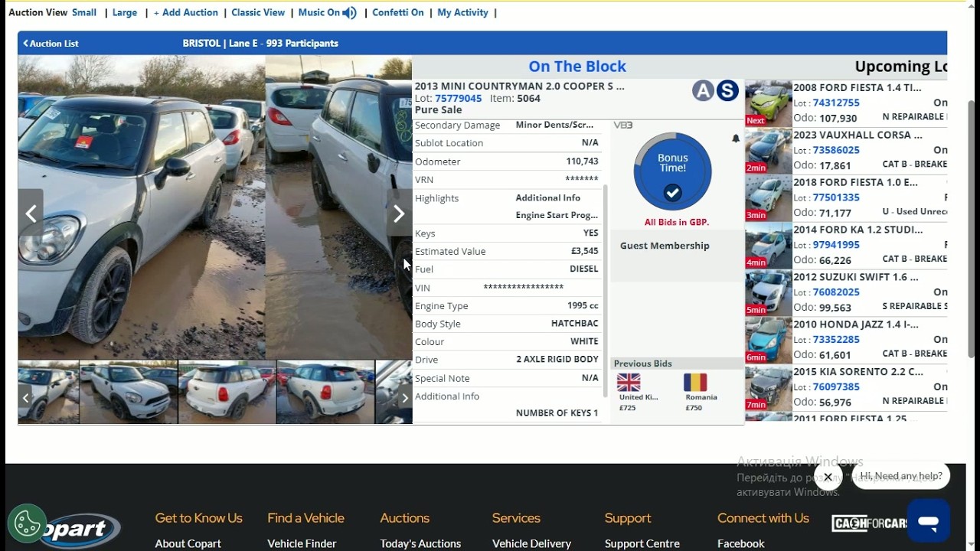Open the My Activity menu
This screenshot has height=551, width=980.
[462, 12]
